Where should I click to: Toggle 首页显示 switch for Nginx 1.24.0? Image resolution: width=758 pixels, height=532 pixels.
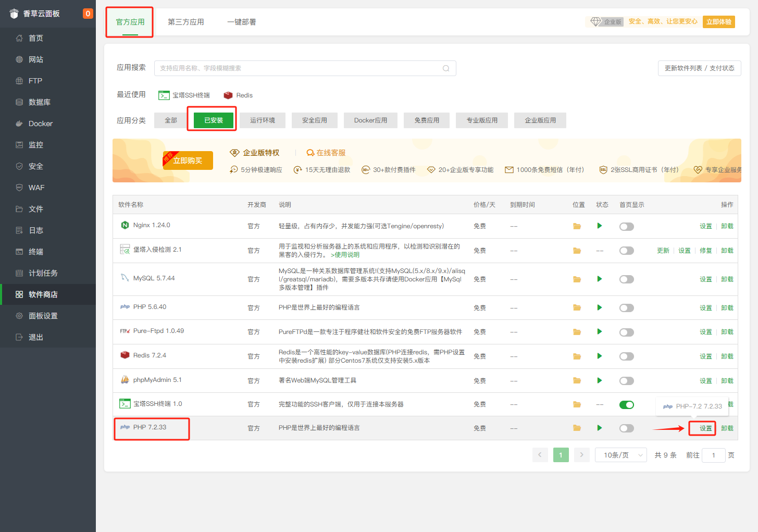pos(627,227)
